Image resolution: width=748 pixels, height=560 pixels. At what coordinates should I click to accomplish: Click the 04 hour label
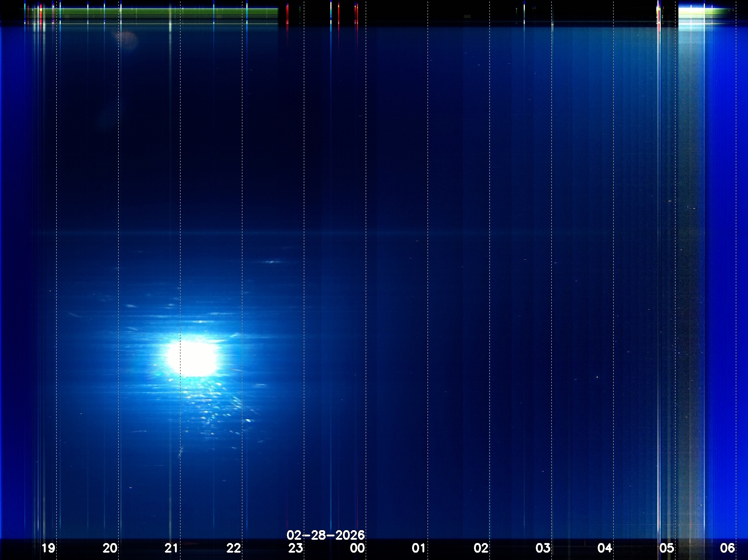tap(605, 548)
